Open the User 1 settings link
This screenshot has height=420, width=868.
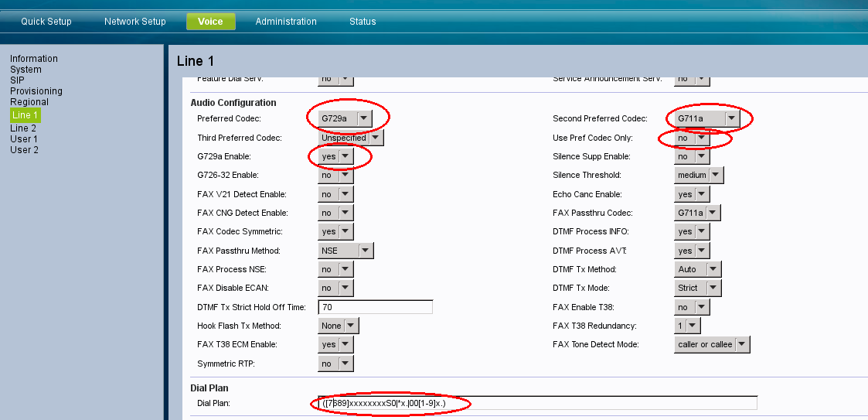pos(24,139)
